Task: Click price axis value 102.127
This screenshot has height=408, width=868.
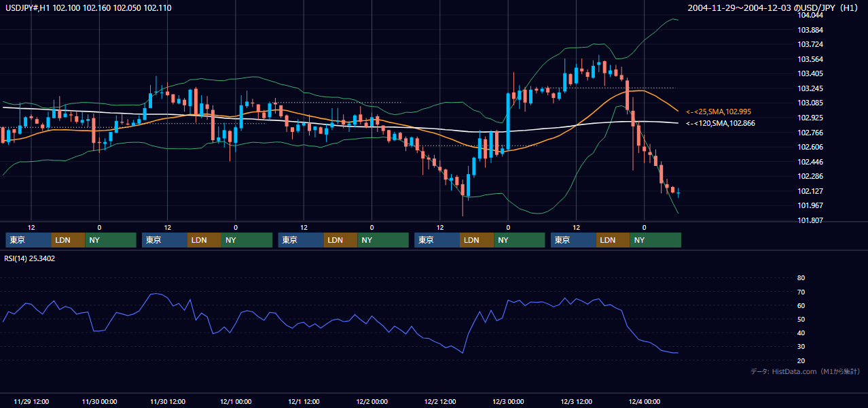Action: pyautogui.click(x=810, y=191)
